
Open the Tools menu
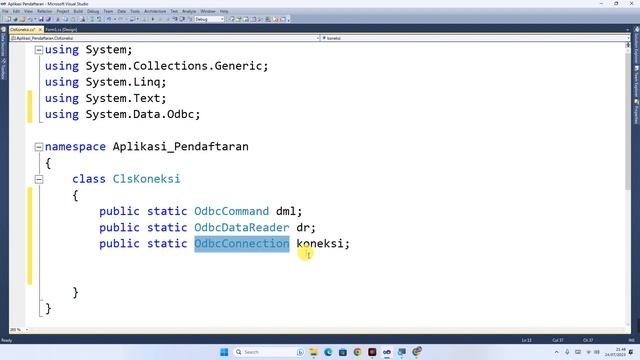pos(135,11)
